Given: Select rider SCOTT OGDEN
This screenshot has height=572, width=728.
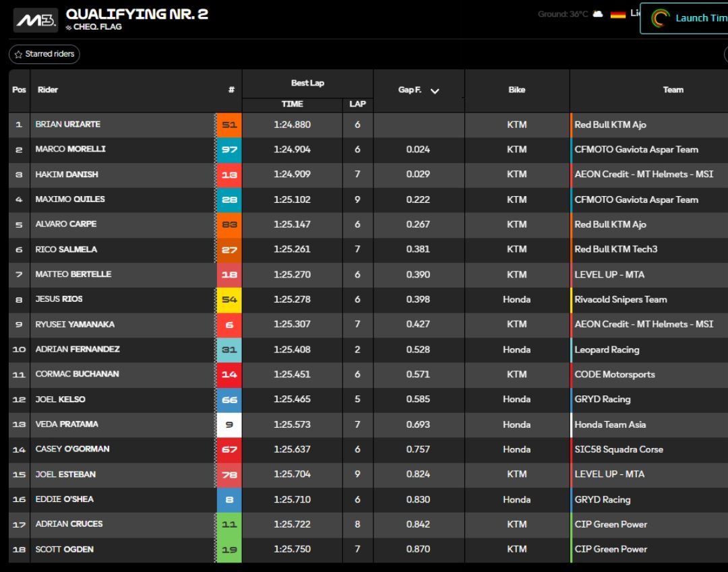Looking at the screenshot, I should point(65,549).
